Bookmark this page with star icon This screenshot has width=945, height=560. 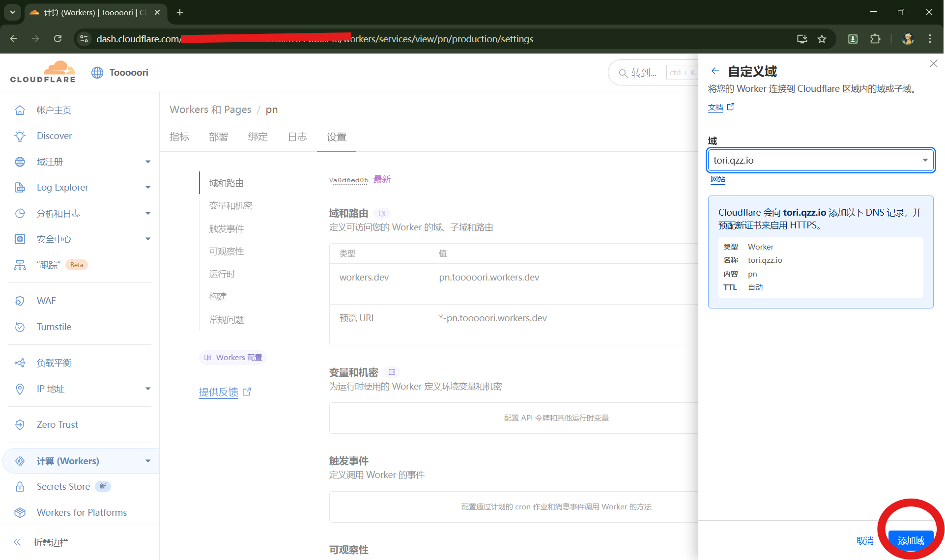pyautogui.click(x=822, y=39)
